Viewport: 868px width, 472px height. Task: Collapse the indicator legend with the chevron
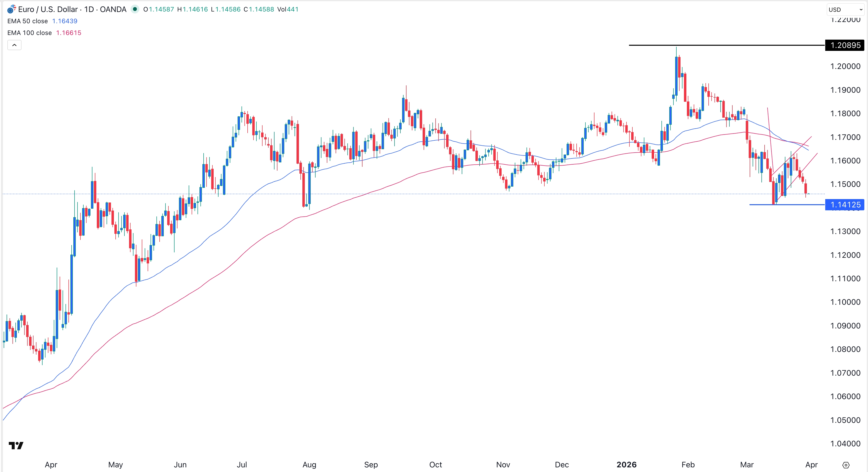coord(14,45)
